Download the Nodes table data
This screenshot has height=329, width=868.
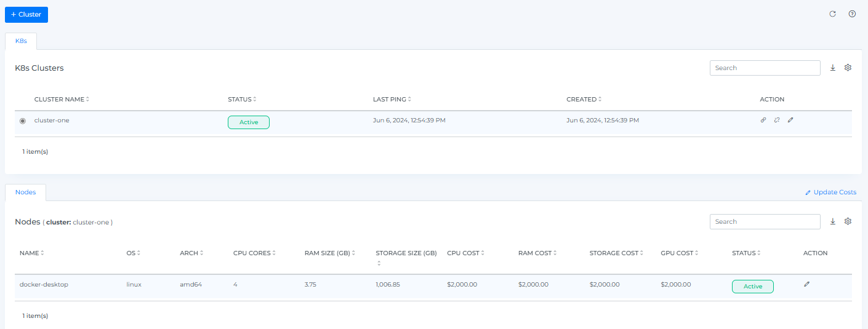pos(833,221)
